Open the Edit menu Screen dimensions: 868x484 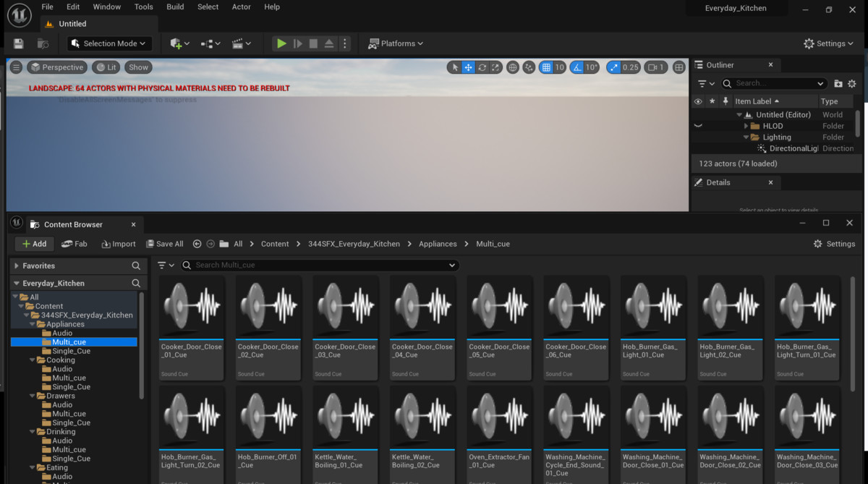coord(73,7)
